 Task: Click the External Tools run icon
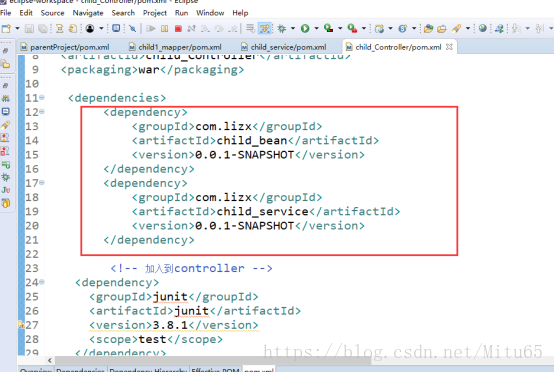352,29
